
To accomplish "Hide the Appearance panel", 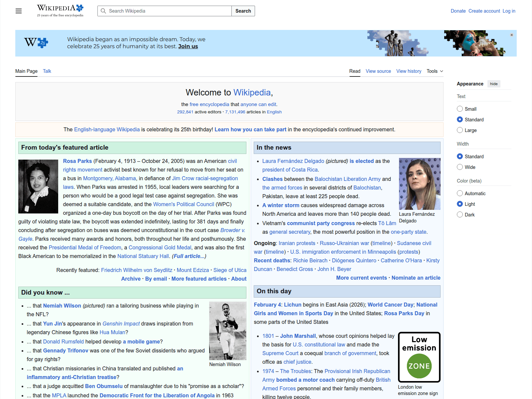I will [x=494, y=84].
